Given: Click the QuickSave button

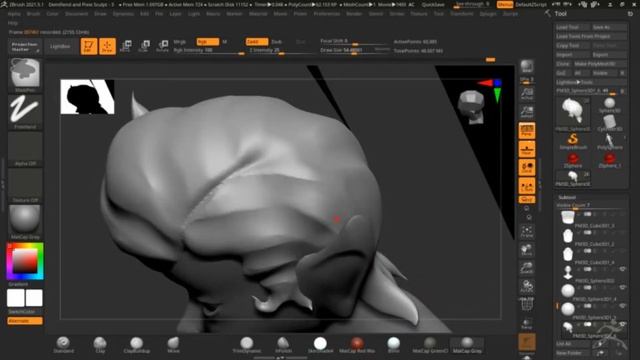Looking at the screenshot, I should [x=433, y=4].
